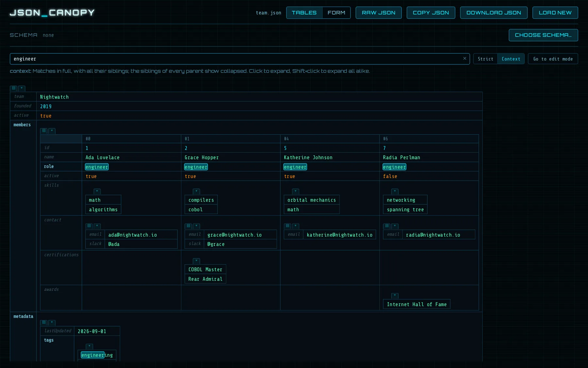Viewport: 588px width, 368px height.
Task: Open the metadata table dropdown arrow
Action: (52, 323)
